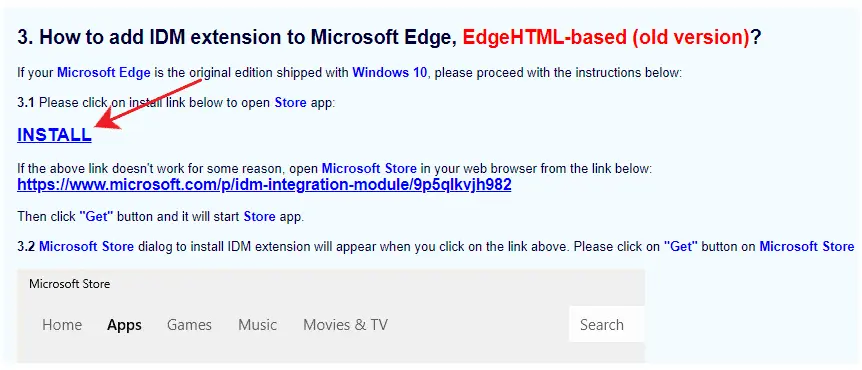Click the "Get" text in step 3.2
Viewport: 862px width, 370px height.
click(681, 246)
